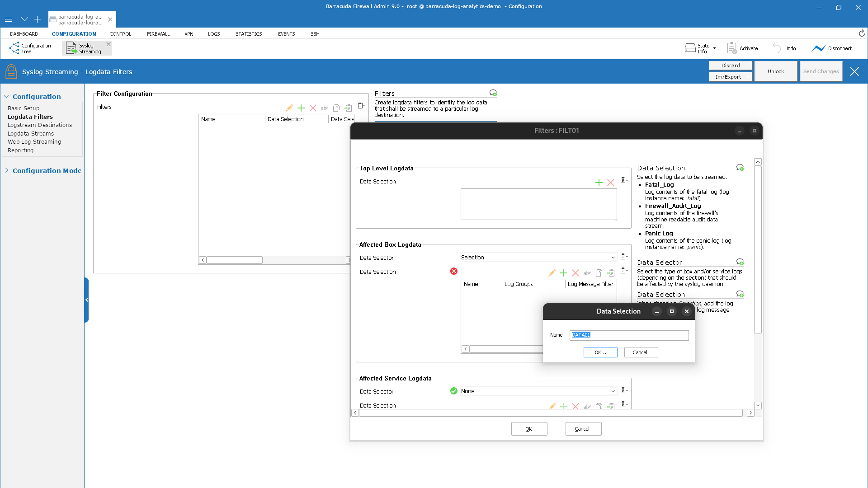This screenshot has width=868, height=488.
Task: Click green plus add icon for Filters list
Action: pos(301,108)
